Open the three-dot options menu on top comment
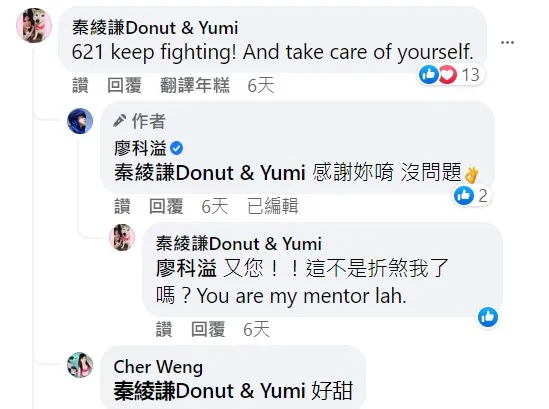This screenshot has height=409, width=549. click(507, 43)
